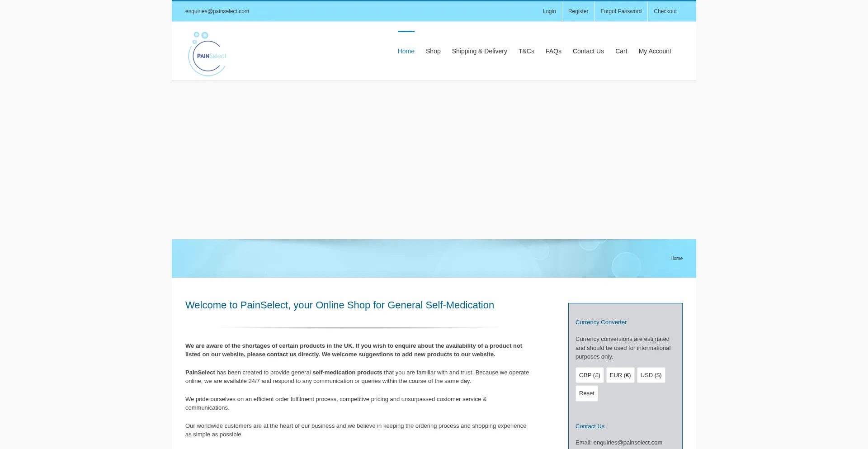The image size is (868, 449).
Task: Click the Currency Converter heading
Action: coord(601,322)
